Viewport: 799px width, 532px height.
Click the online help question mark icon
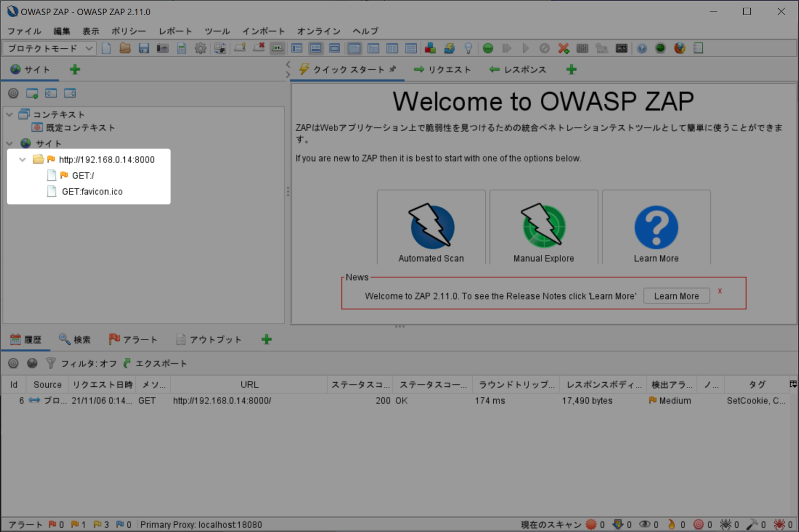[642, 48]
